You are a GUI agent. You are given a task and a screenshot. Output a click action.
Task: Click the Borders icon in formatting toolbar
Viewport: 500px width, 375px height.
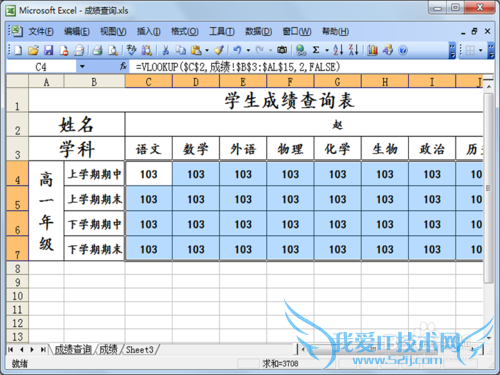point(470,51)
